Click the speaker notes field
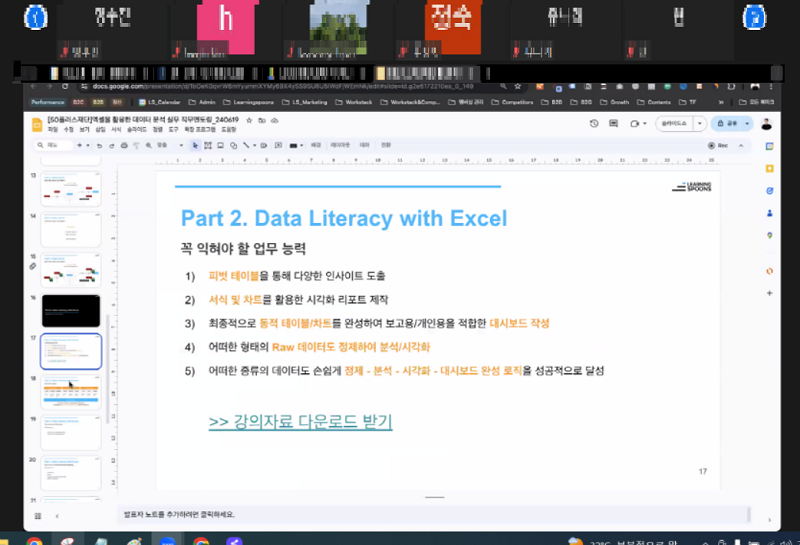 [x=435, y=514]
